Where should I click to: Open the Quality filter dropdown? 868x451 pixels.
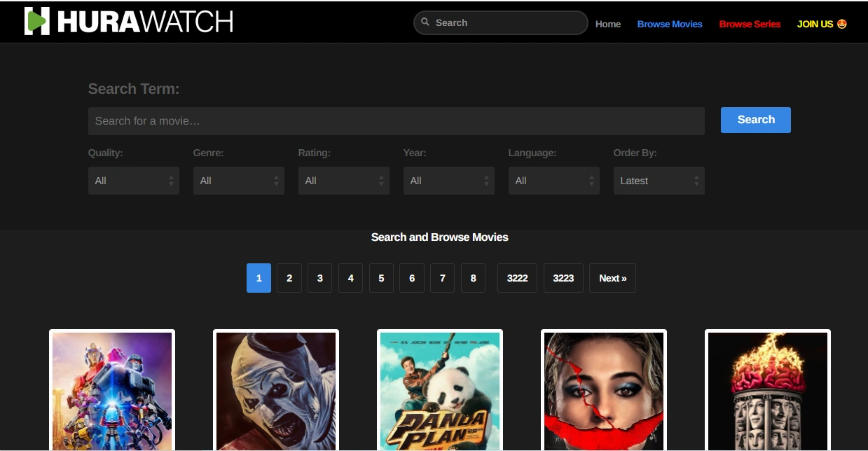pyautogui.click(x=133, y=181)
